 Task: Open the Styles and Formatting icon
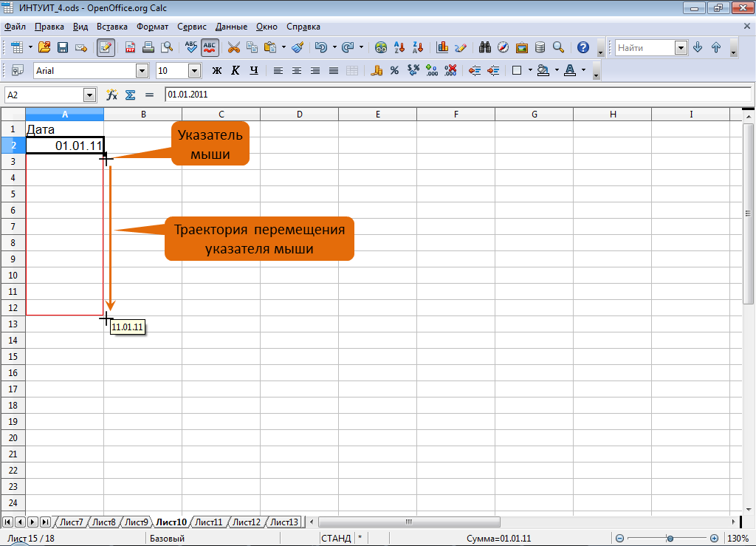coord(17,70)
